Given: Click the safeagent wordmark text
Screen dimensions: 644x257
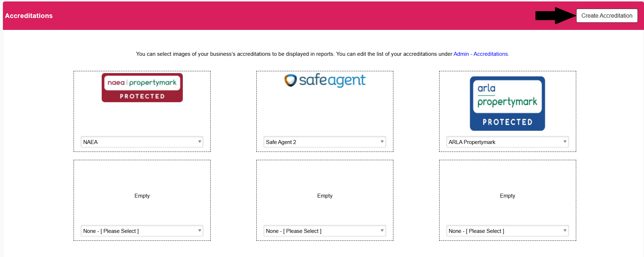Looking at the screenshot, I should (x=332, y=80).
